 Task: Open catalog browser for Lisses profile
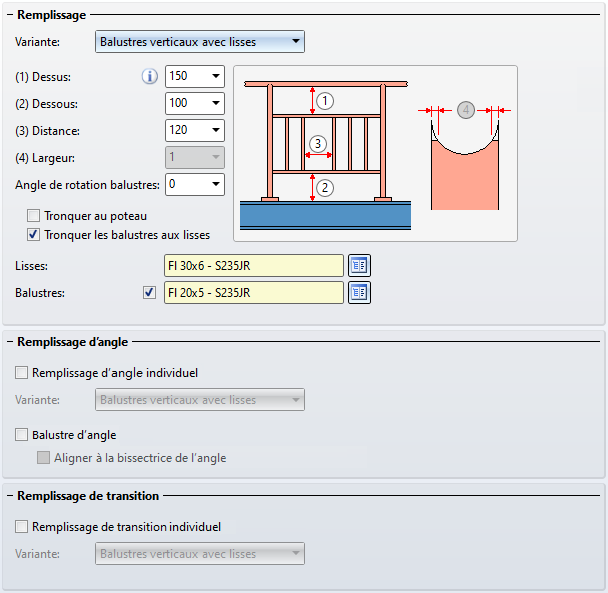(x=359, y=266)
